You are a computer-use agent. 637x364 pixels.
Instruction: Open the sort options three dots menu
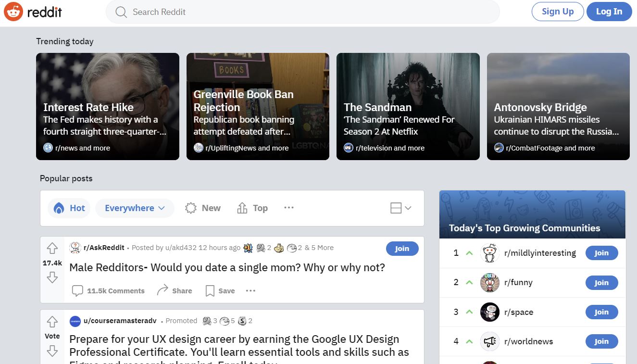pyautogui.click(x=288, y=208)
